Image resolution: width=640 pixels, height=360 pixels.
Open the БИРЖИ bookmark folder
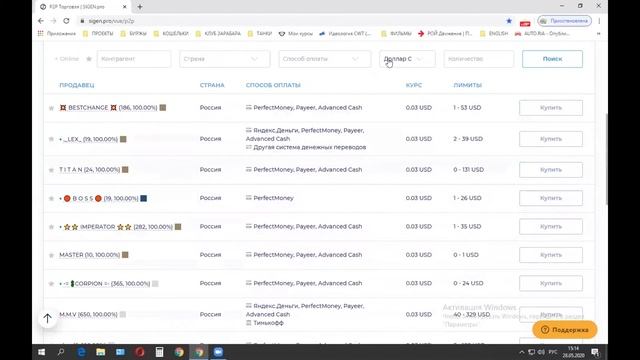[133, 33]
